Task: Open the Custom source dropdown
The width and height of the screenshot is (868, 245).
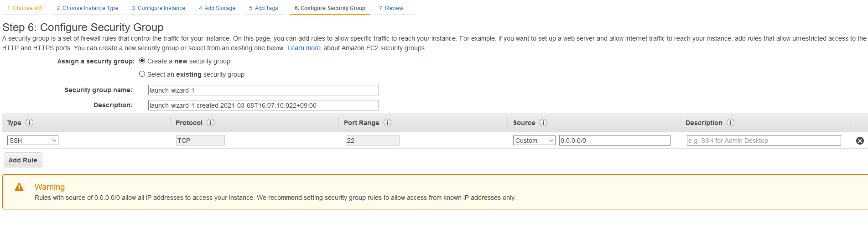Action: coord(534,141)
